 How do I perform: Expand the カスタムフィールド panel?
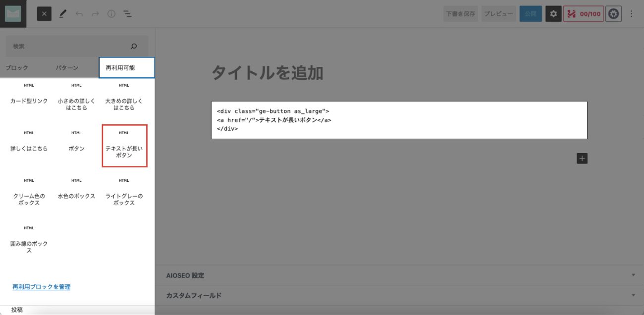click(x=399, y=296)
